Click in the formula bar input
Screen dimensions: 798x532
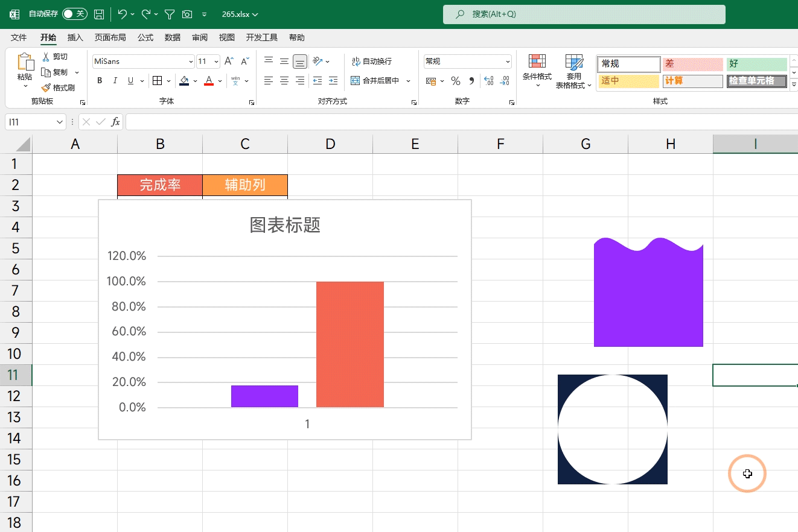click(462, 122)
